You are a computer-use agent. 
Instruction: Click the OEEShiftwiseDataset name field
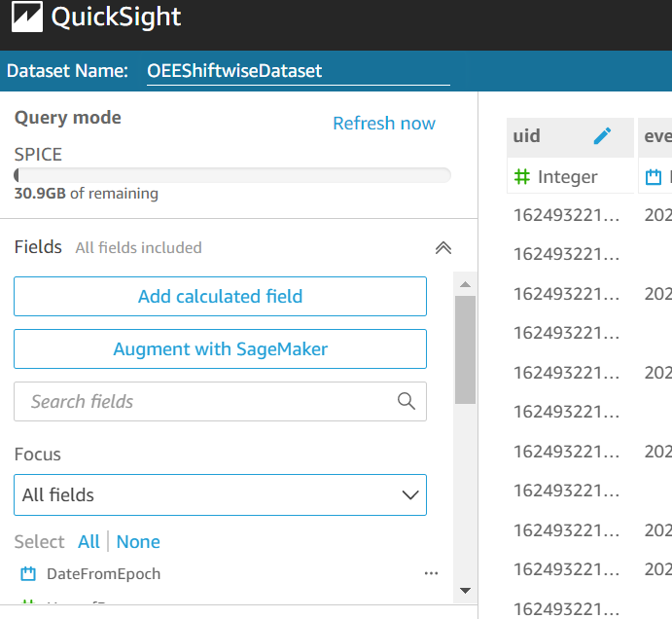(x=299, y=71)
